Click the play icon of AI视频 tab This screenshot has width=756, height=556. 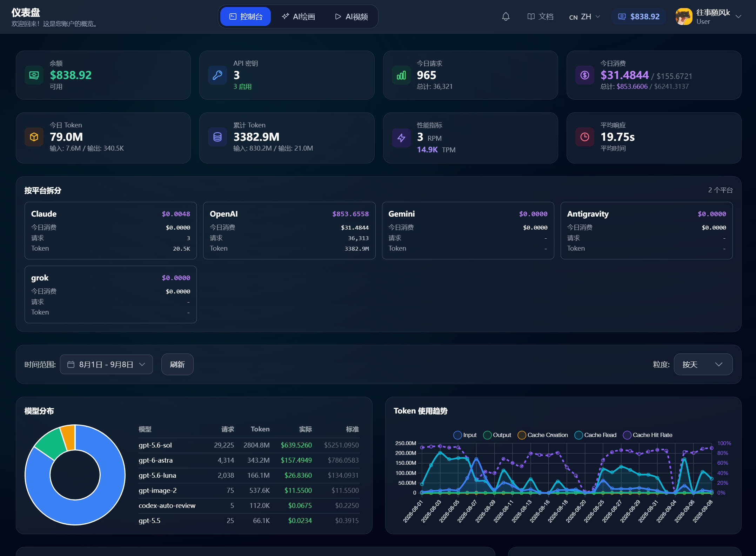(x=338, y=16)
